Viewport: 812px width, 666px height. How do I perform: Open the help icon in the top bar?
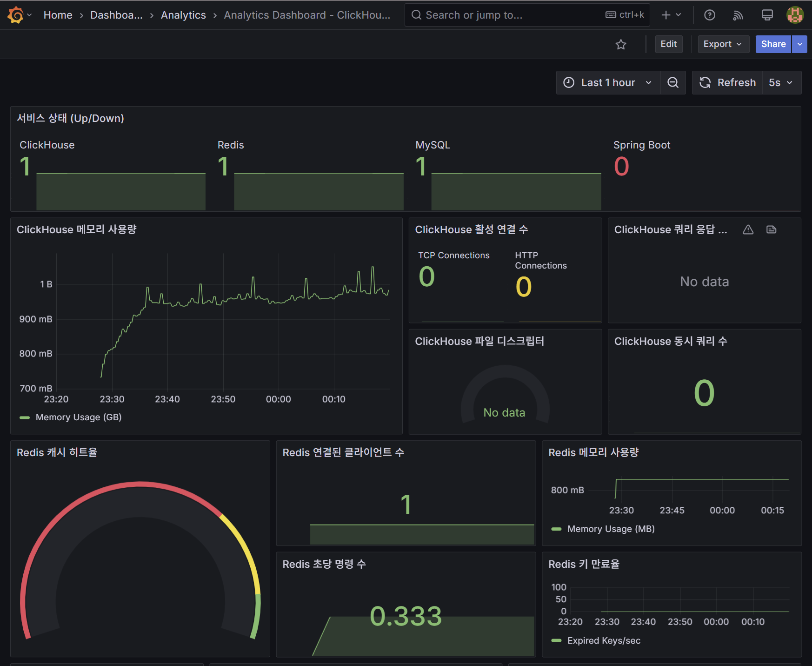click(709, 14)
